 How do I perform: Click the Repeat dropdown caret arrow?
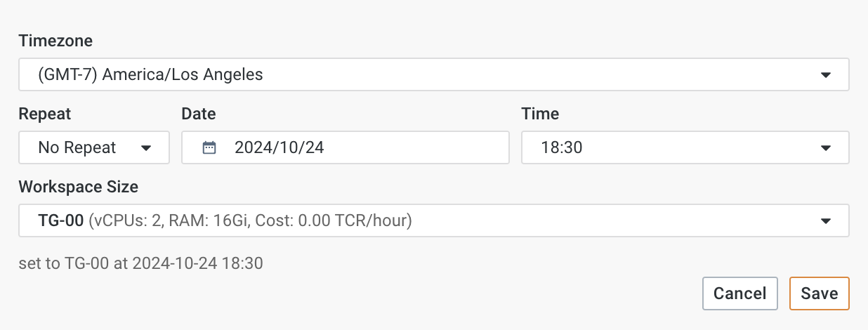(x=146, y=147)
